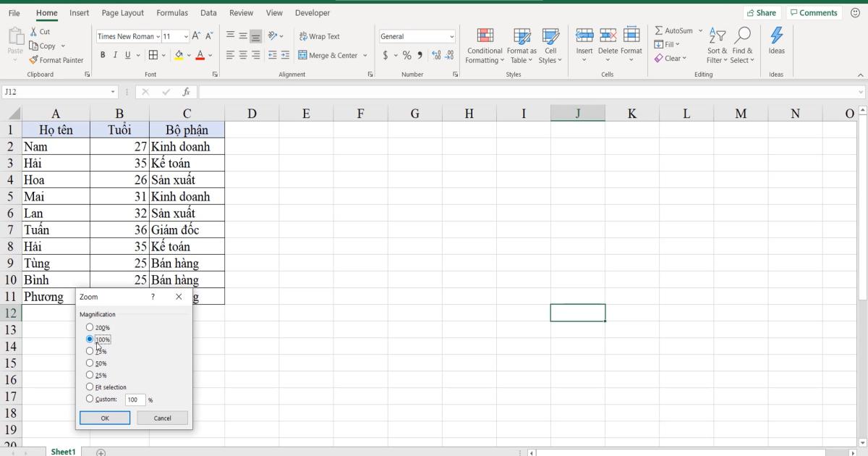Image resolution: width=868 pixels, height=456 pixels.
Task: Apply Percent Style formatting
Action: pyautogui.click(x=407, y=54)
